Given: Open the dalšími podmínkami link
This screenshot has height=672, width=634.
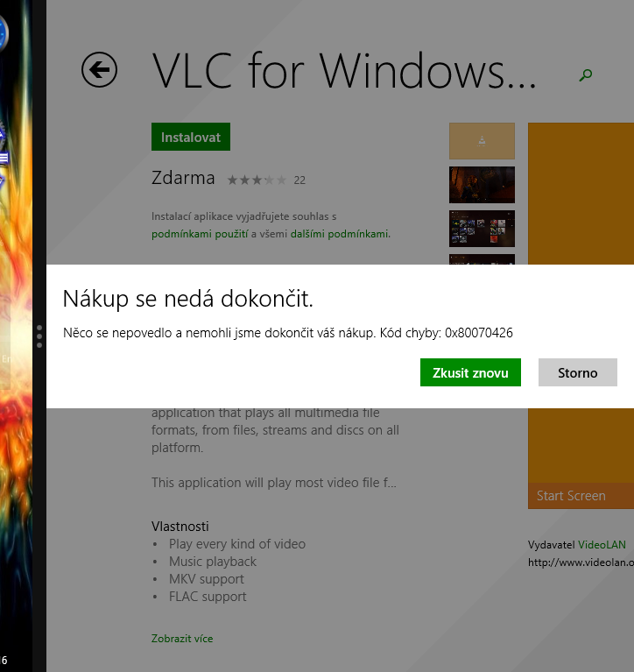Looking at the screenshot, I should tap(340, 234).
